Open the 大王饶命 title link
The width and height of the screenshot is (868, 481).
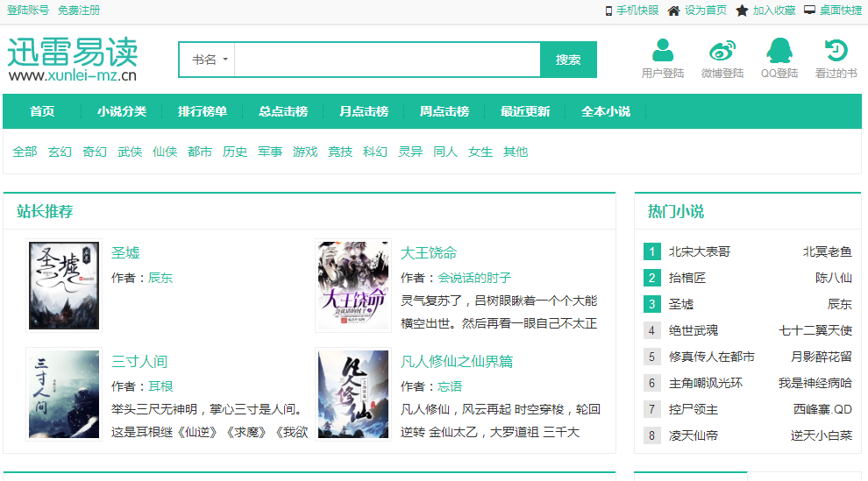[x=429, y=252]
